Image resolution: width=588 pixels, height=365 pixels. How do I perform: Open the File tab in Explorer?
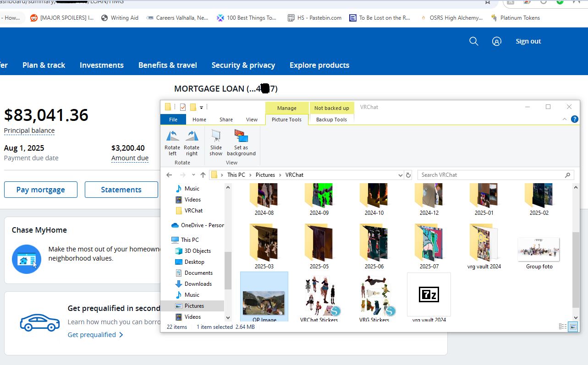pos(173,120)
